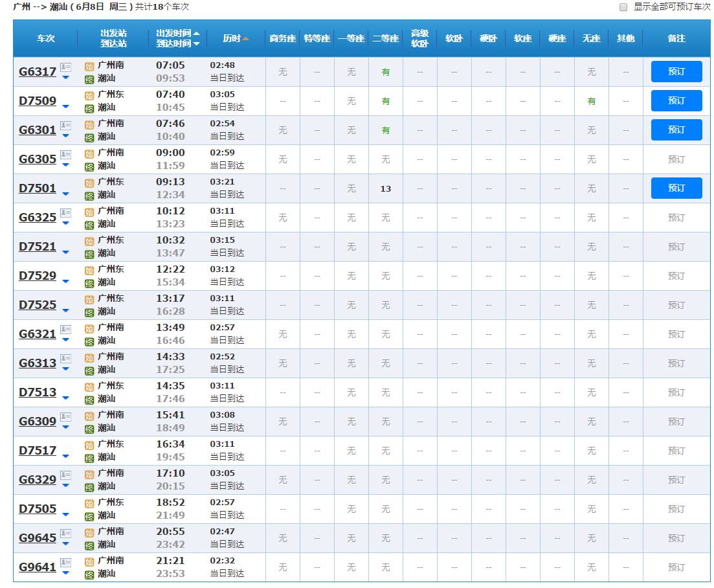The height and width of the screenshot is (588, 714).
Task: Expand the stop list arrow under G6317
Action: click(x=65, y=78)
